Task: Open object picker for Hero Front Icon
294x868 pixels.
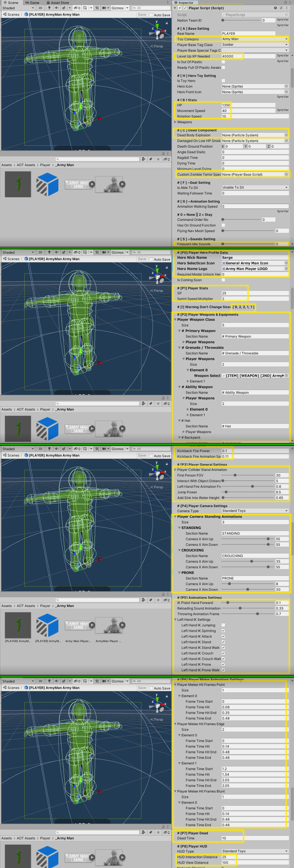Action: click(x=287, y=92)
